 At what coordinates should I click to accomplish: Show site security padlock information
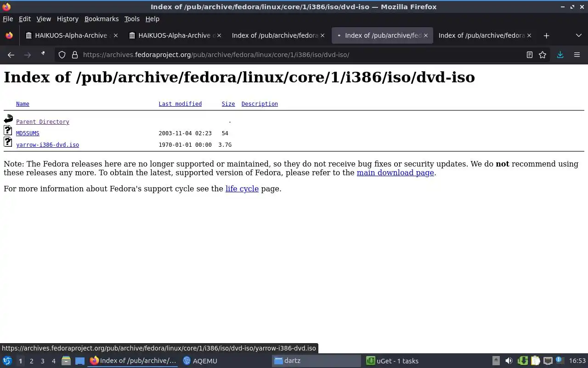coord(75,55)
